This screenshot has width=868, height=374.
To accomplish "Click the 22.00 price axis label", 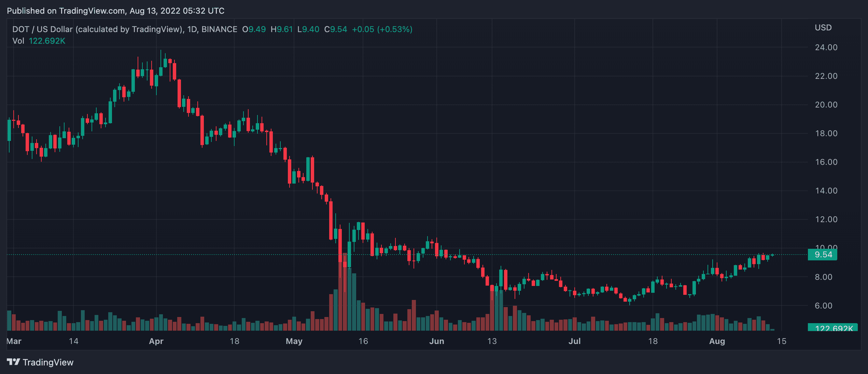I will click(826, 76).
